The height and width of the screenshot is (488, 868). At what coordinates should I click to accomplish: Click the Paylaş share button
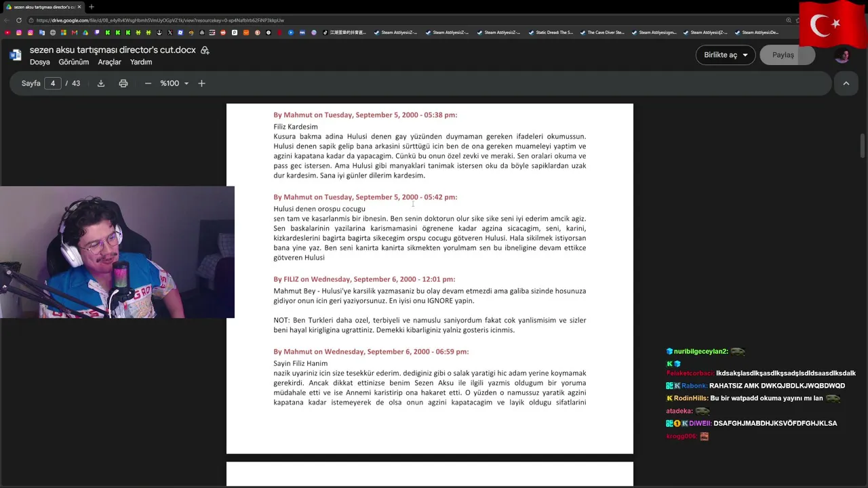[787, 55]
